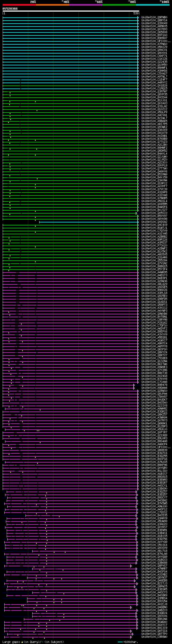The image size is (172, 644).
Task: Select label UniRef100_Q93WE2
Action: pyautogui.click(x=154, y=127)
